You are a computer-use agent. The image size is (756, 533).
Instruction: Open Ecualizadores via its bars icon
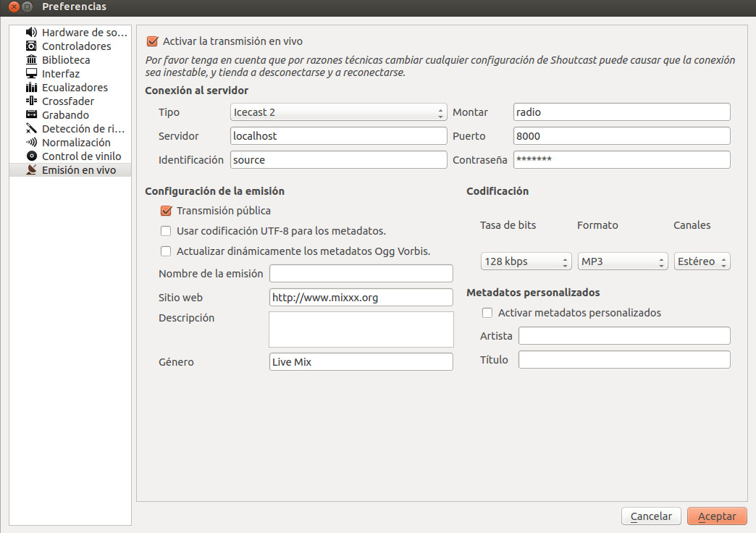click(x=31, y=88)
